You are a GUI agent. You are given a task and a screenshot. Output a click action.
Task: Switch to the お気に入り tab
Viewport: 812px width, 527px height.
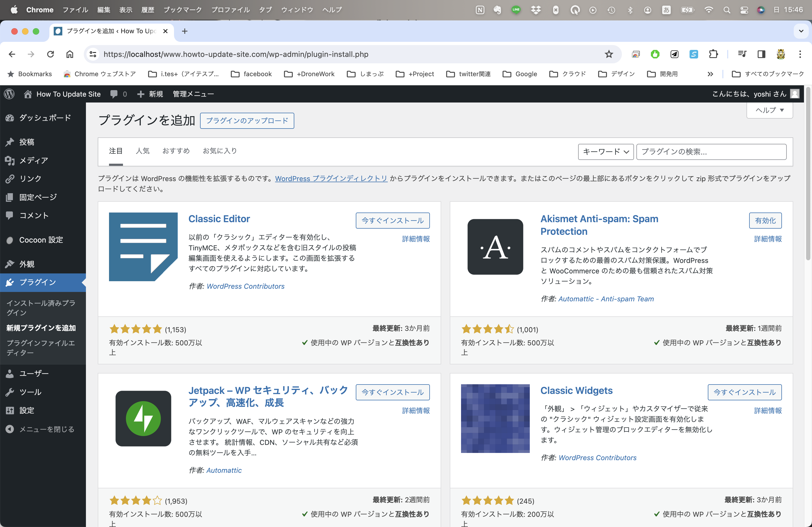point(220,151)
